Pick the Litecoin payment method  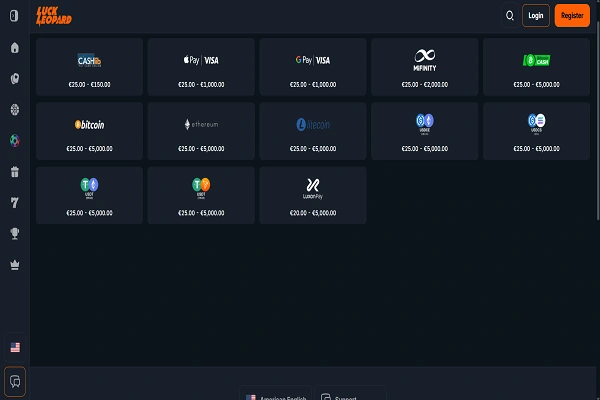313,131
